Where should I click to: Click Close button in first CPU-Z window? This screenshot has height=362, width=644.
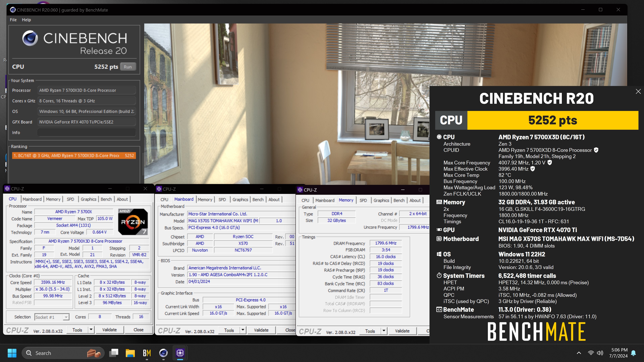click(x=139, y=330)
